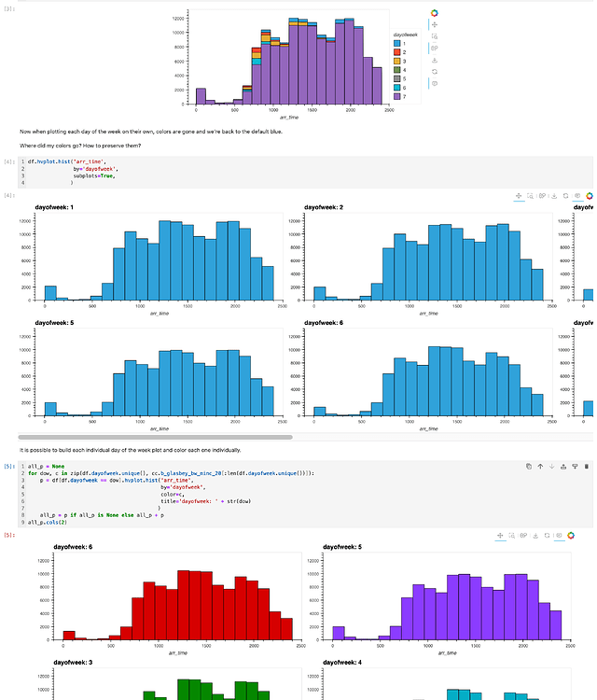Click the 'dayofweek' legend title
Image resolution: width=597 pixels, height=700 pixels.
click(405, 35)
